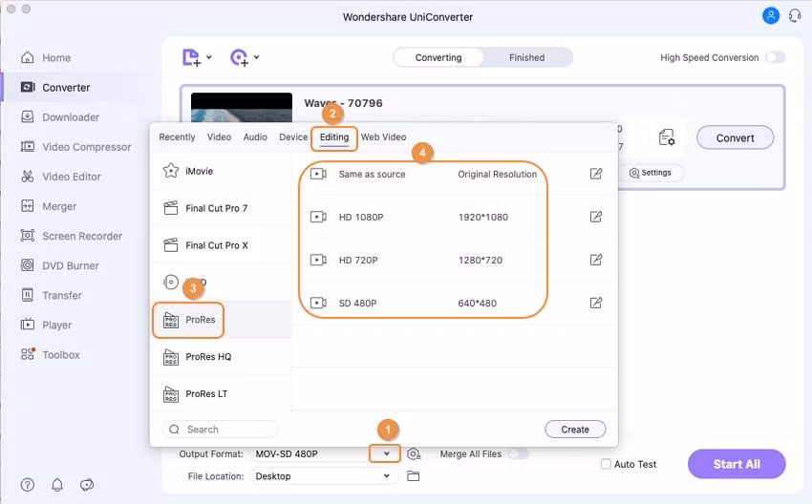Screen dimensions: 812x504
Task: Choose ProRes LT format
Action: 221,394
